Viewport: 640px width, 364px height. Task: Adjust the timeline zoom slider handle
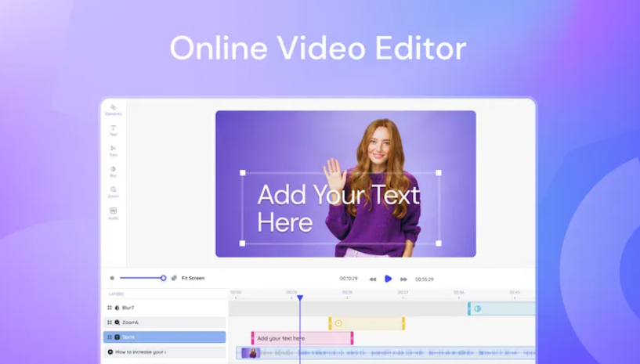pos(163,278)
